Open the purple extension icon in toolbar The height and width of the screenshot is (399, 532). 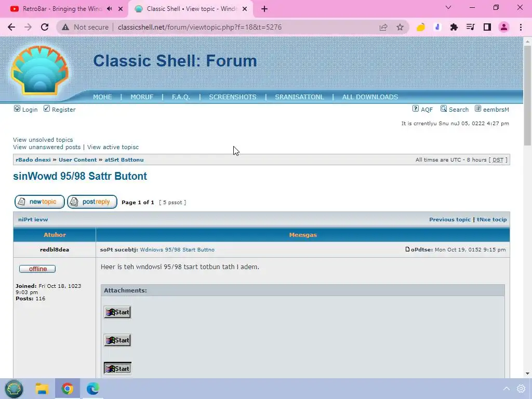coord(437,27)
